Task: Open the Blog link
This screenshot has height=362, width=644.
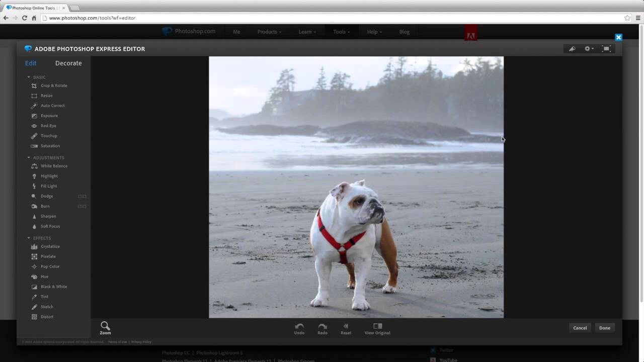Action: point(405,32)
